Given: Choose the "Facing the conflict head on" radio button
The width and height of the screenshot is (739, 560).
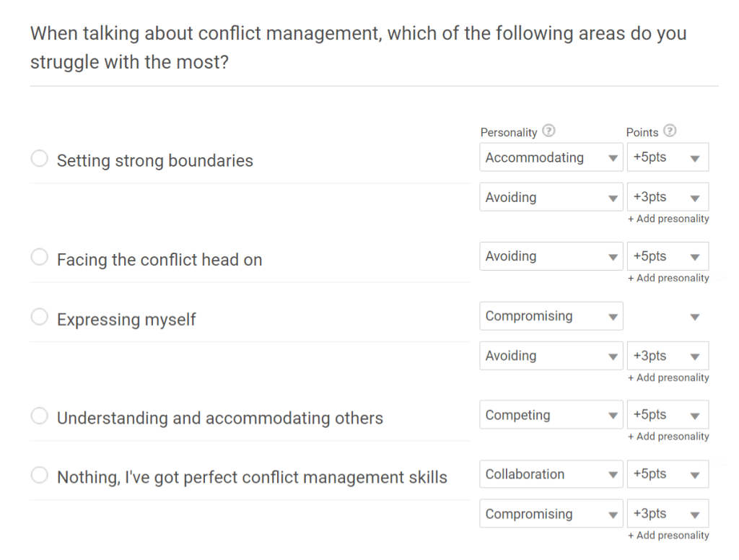Looking at the screenshot, I should (x=40, y=258).
